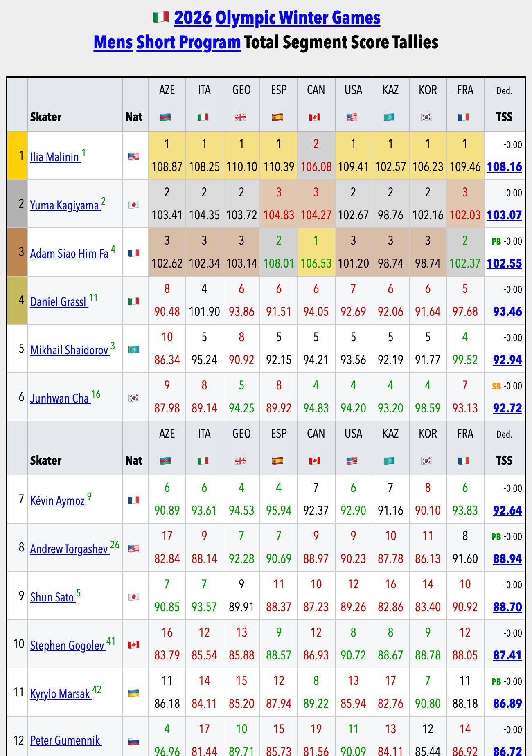The width and height of the screenshot is (532, 756).
Task: Open Kyrylo Marsak's profile link
Action: (x=61, y=694)
